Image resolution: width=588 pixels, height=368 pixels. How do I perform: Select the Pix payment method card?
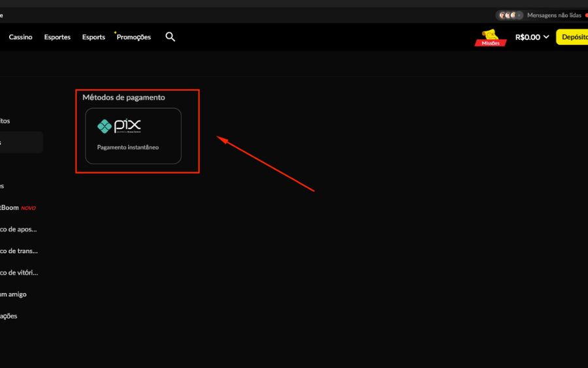click(133, 136)
